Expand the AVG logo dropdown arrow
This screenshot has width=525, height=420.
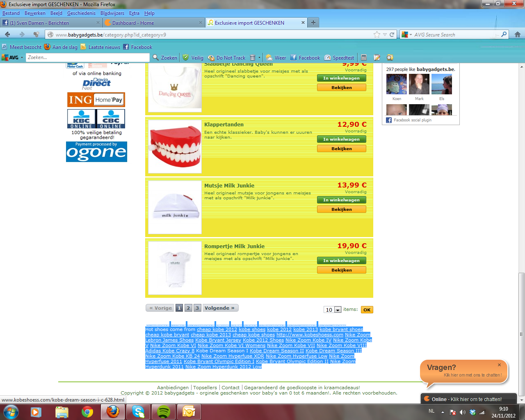pyautogui.click(x=22, y=58)
